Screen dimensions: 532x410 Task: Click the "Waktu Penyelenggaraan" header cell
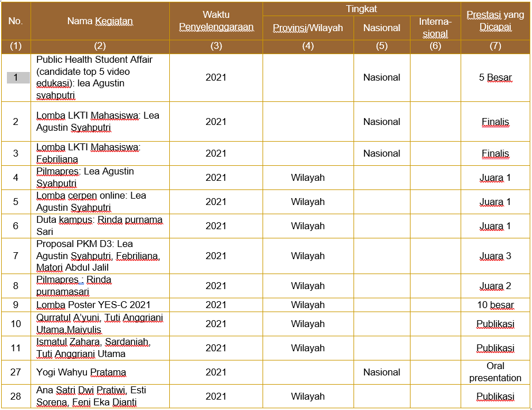pos(216,21)
